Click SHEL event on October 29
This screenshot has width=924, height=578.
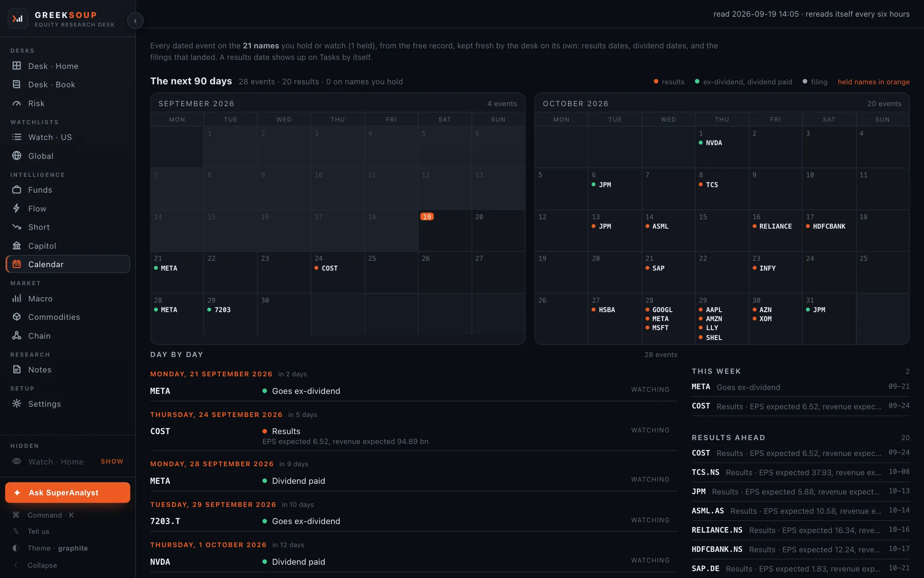coord(710,337)
